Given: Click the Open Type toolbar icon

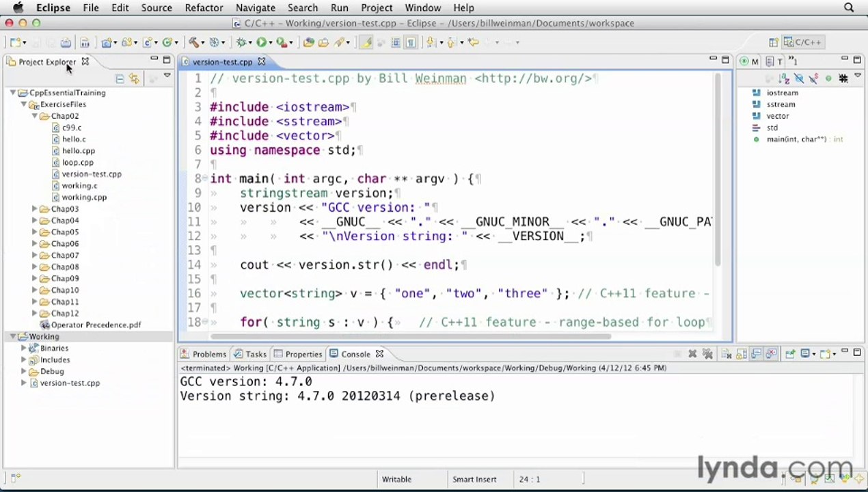Looking at the screenshot, I should pyautogui.click(x=308, y=42).
